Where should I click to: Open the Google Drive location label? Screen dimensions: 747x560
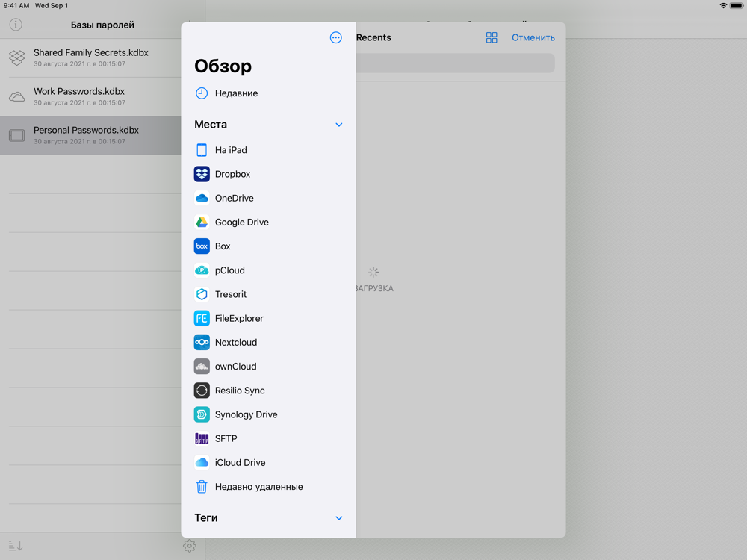point(241,223)
